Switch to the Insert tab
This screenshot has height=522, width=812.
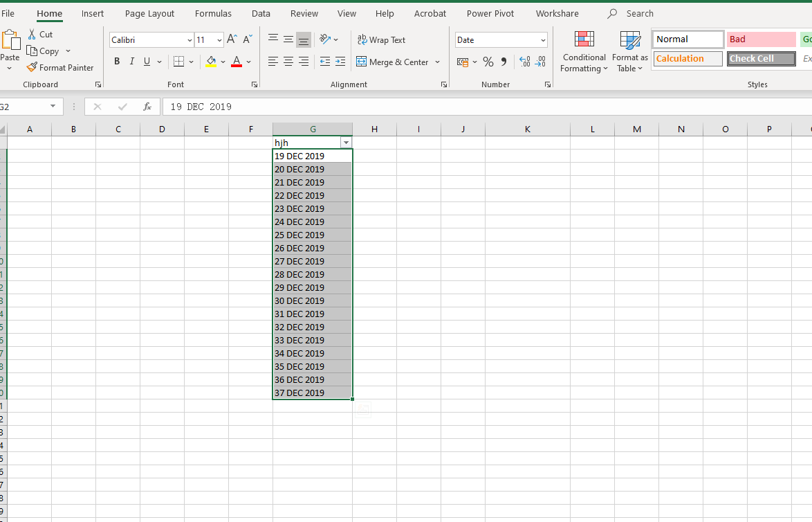(x=93, y=13)
